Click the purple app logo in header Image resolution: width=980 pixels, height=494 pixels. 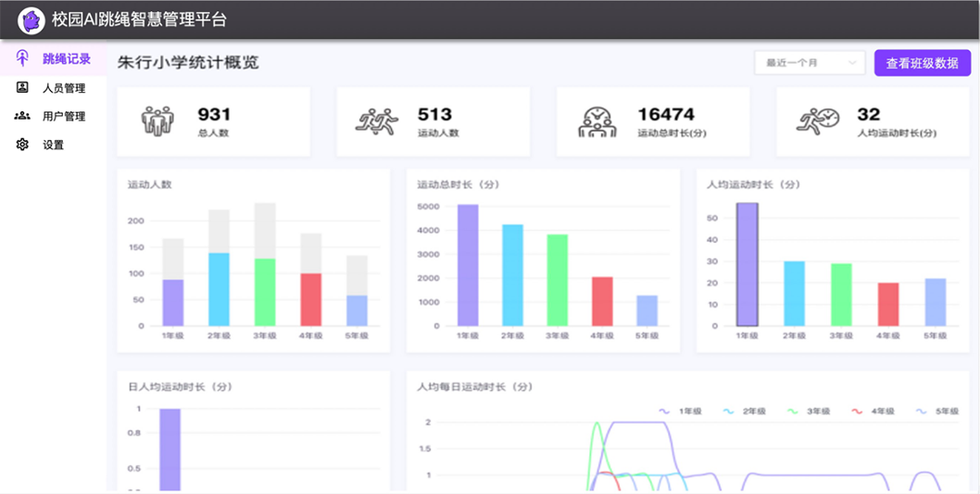pyautogui.click(x=31, y=20)
